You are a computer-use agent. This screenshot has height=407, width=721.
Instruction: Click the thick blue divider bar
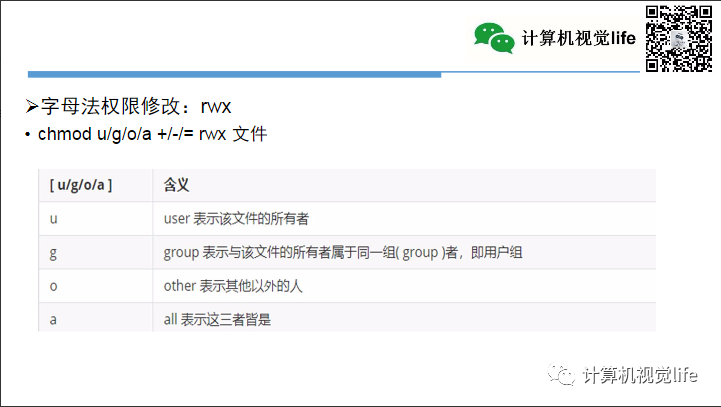coord(234,74)
